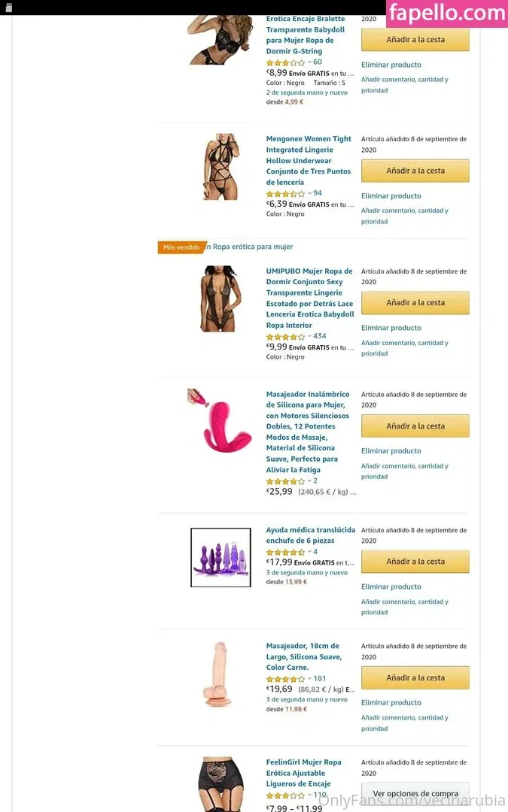Viewport: 508px width, 812px height.
Task: Open 'Añadir comentario, cantidad y prioridad' for UMIPUBO
Action: coord(405,348)
